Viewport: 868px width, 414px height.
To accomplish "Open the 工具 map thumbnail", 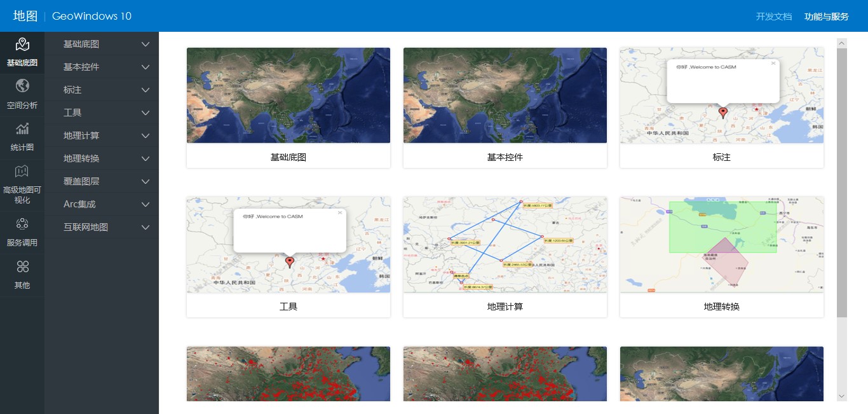I will click(288, 245).
